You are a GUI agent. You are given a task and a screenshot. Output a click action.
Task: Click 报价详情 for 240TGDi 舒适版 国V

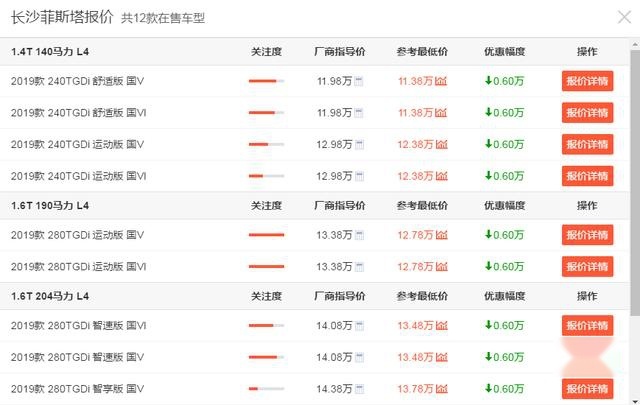(587, 81)
